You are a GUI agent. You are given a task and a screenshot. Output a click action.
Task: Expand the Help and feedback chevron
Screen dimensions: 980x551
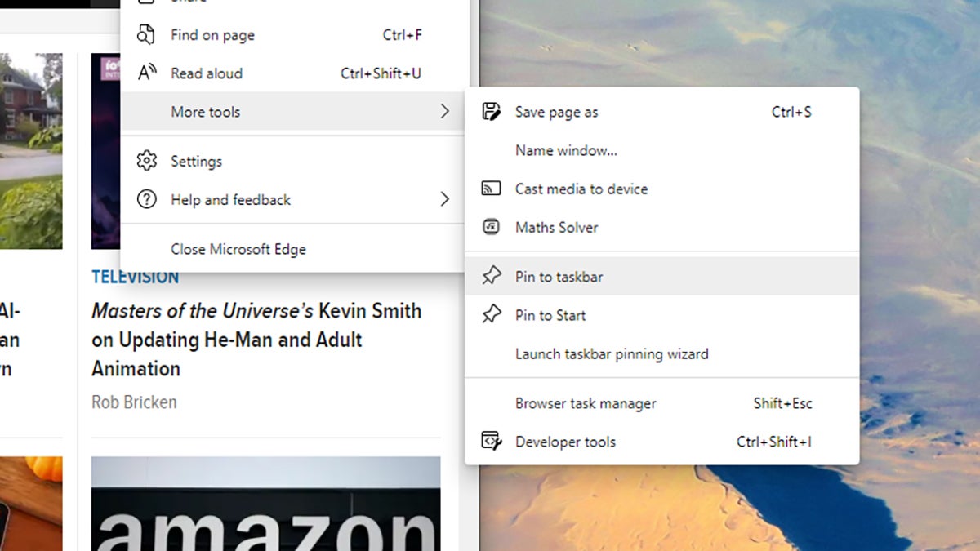click(445, 199)
